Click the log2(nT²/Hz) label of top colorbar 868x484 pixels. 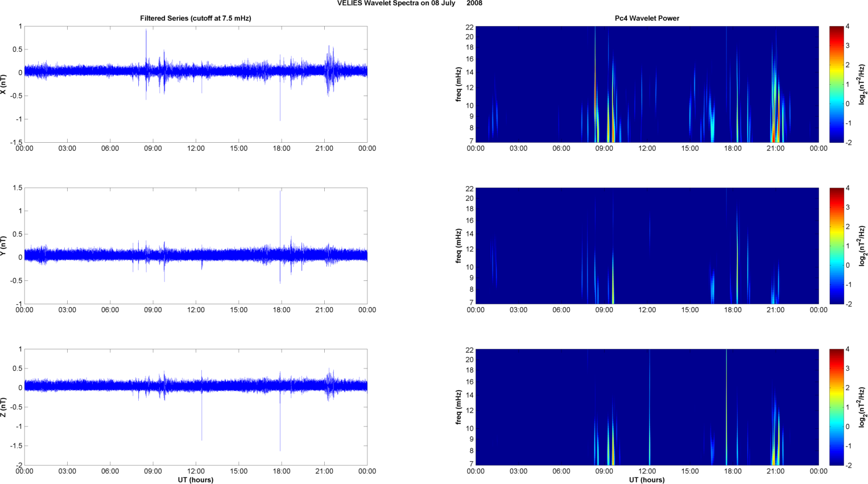pos(863,84)
